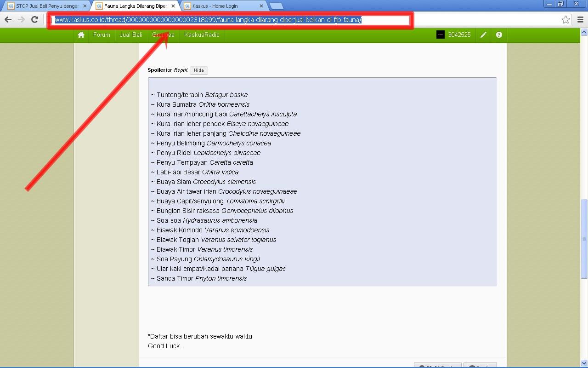Click Penyu Ridel Lepidochelys olivaceae line

tap(206, 153)
